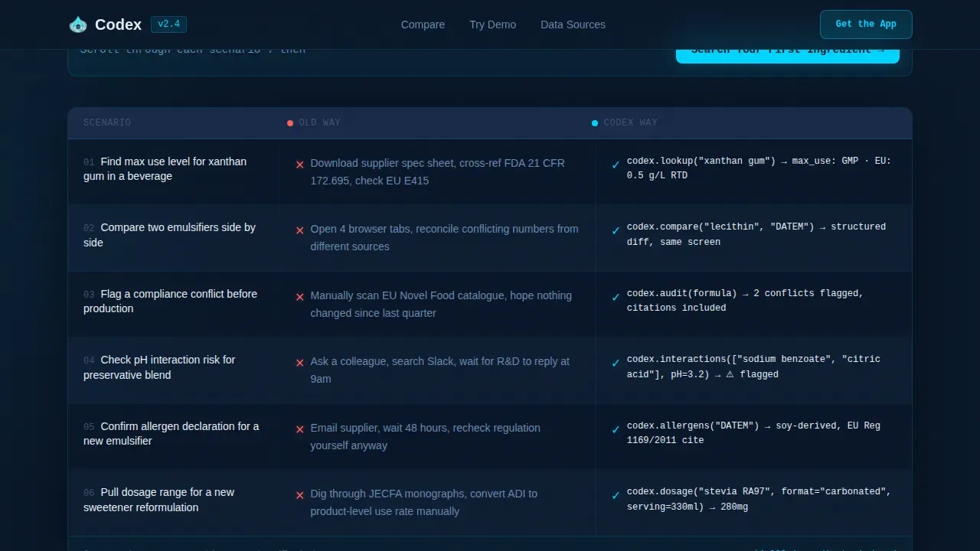Click red X icon by Ask a colleague
Image resolution: width=980 pixels, height=551 pixels.
point(300,362)
